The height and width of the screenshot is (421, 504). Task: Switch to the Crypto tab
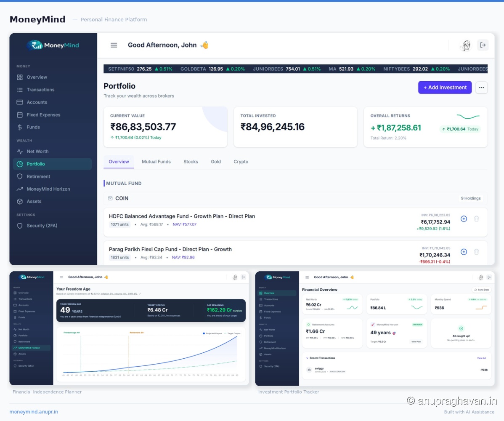[241, 162]
